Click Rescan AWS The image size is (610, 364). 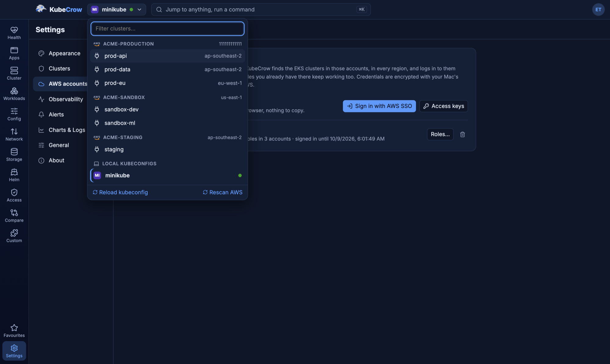tap(223, 192)
